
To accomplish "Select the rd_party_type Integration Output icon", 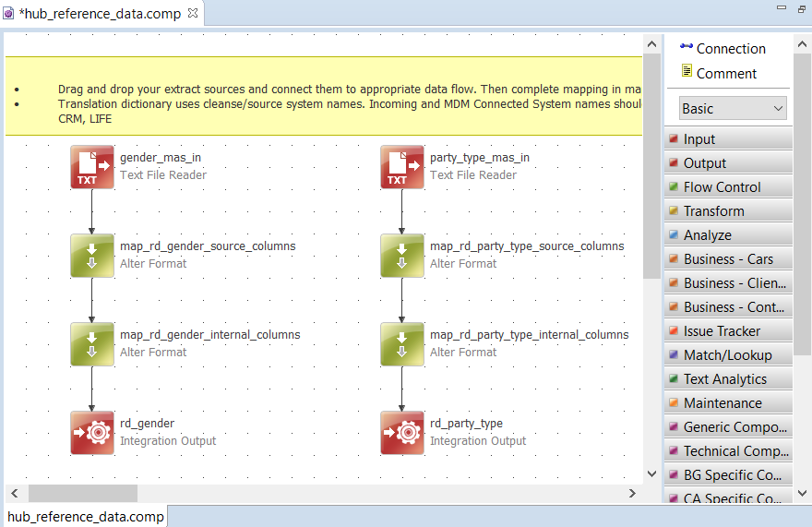I will pyautogui.click(x=402, y=433).
